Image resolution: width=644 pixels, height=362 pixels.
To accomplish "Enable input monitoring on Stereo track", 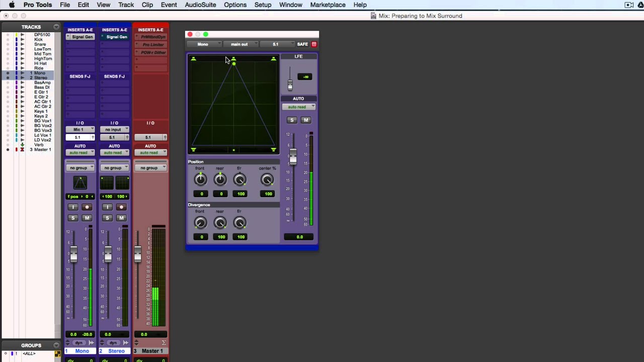I will tap(107, 207).
